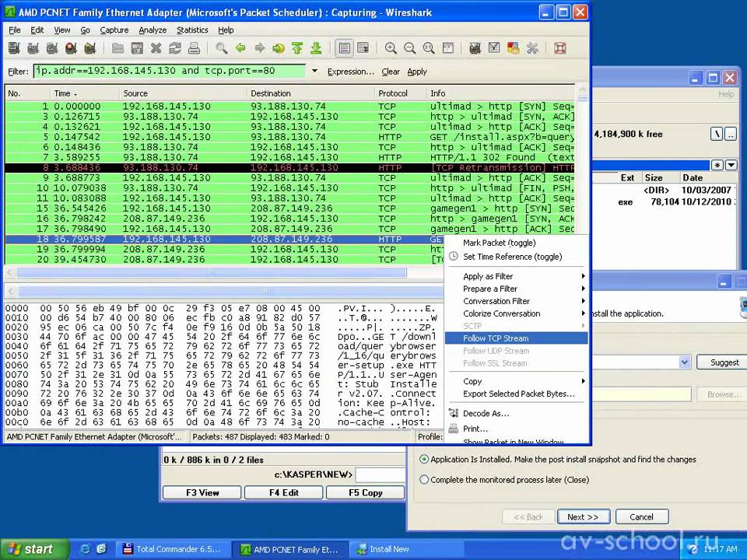The image size is (747, 560).
Task: Click F5 Copy in Total Commander
Action: pyautogui.click(x=365, y=492)
